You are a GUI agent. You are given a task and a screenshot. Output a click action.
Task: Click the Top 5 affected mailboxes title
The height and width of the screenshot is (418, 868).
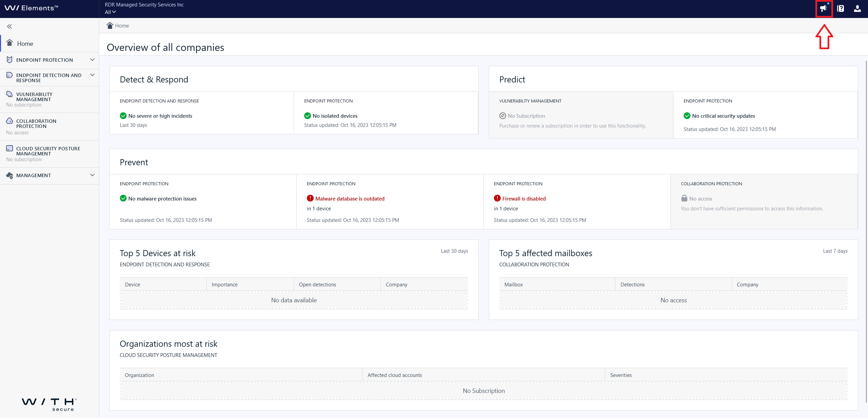[546, 253]
